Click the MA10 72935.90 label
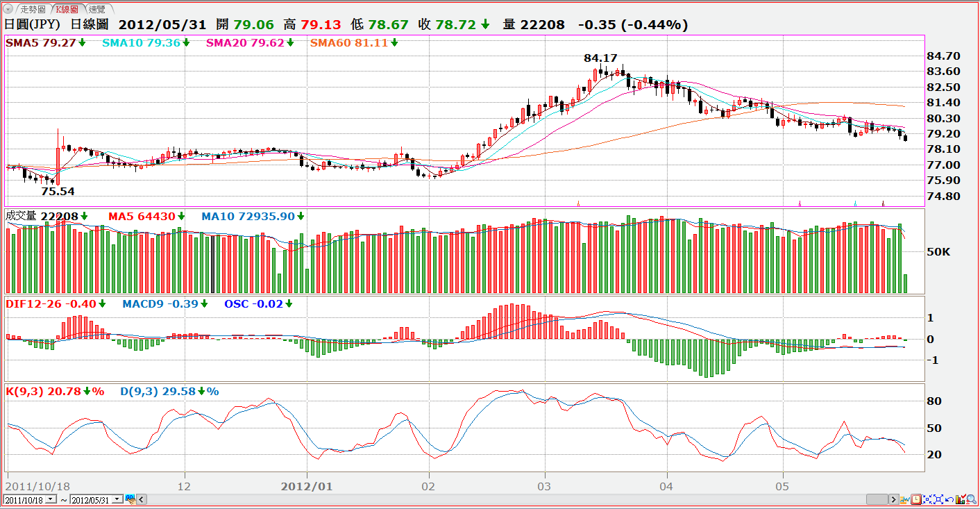 pos(248,216)
